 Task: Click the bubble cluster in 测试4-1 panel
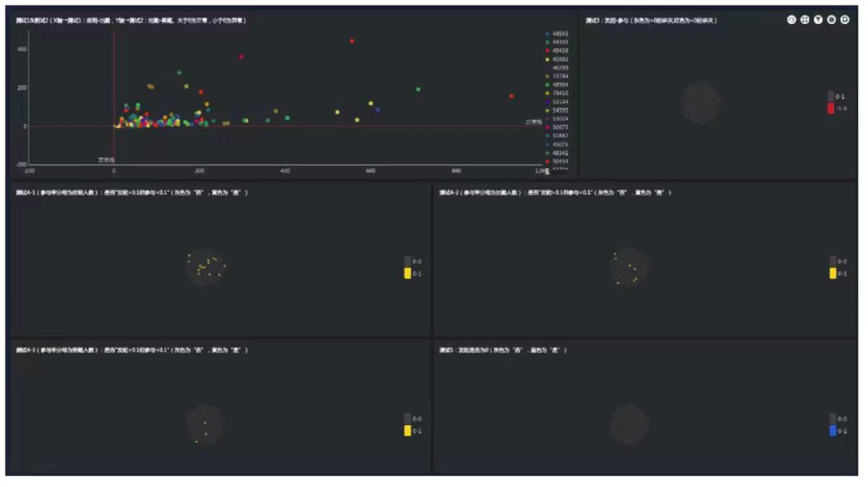[206, 267]
